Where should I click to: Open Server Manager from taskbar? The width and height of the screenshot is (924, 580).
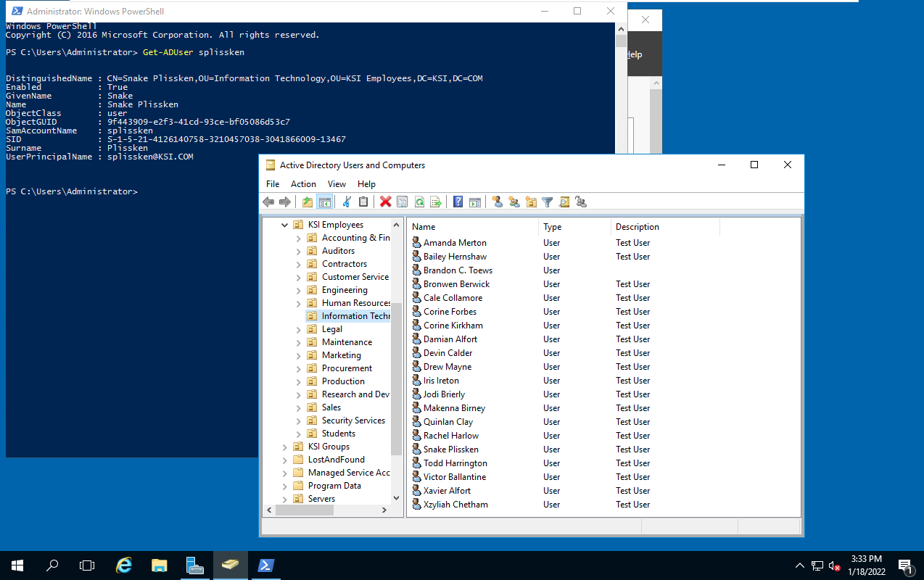(195, 565)
